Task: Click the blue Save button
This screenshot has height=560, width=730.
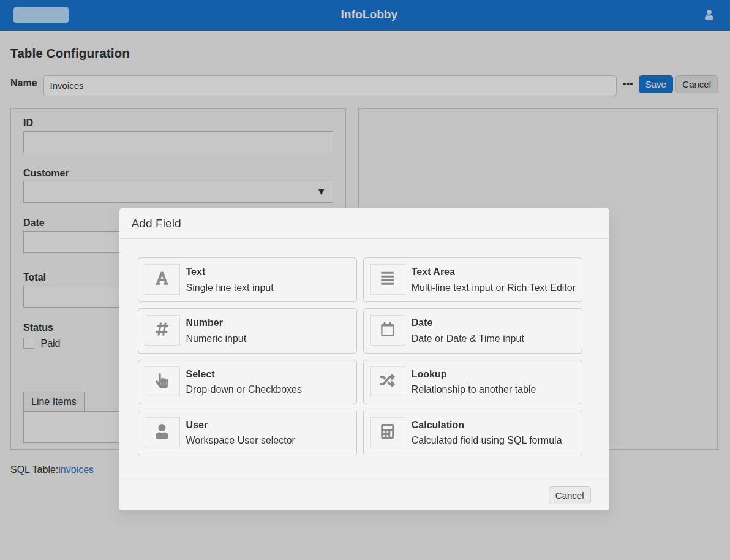Action: coord(655,85)
